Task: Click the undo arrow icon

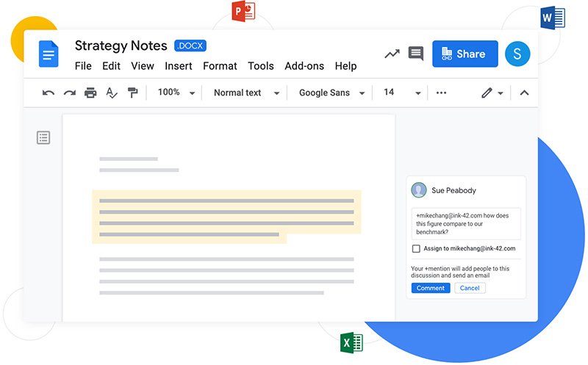Action: (48, 93)
